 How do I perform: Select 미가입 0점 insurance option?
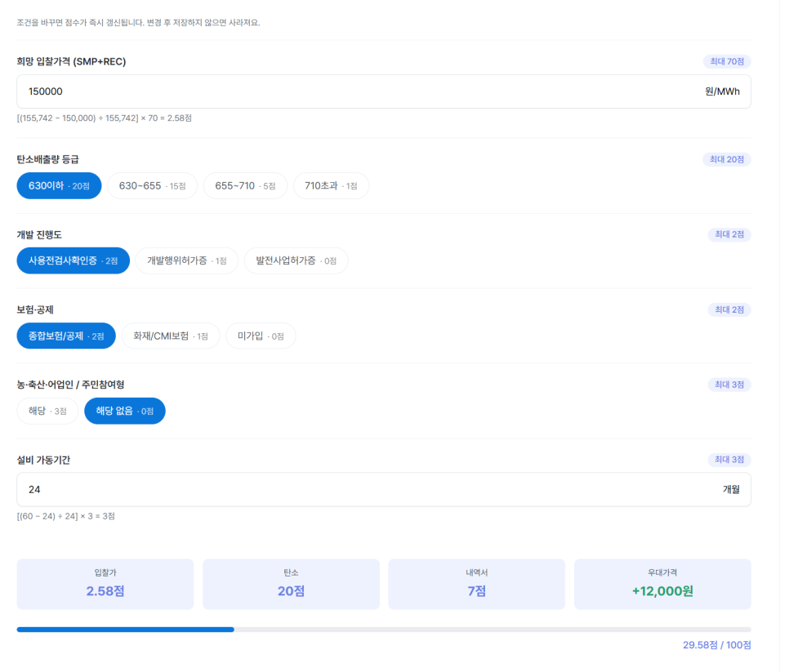point(261,336)
